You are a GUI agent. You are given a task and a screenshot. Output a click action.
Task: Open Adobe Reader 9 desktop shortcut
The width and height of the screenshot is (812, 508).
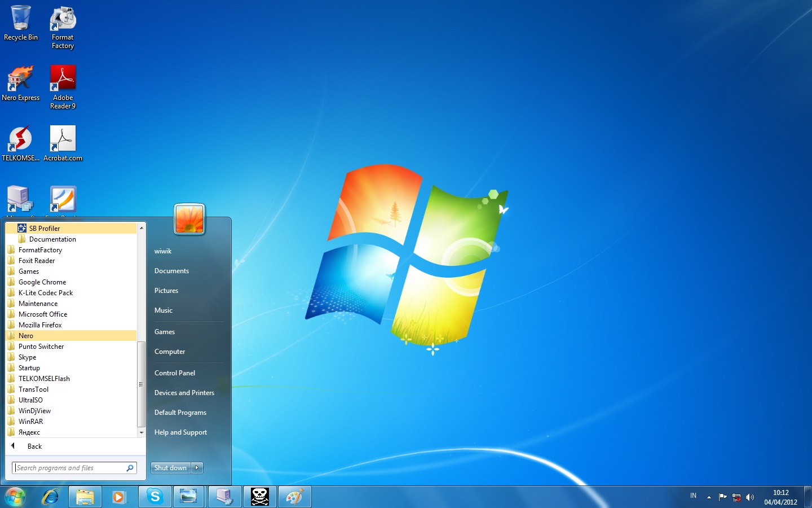[x=63, y=87]
